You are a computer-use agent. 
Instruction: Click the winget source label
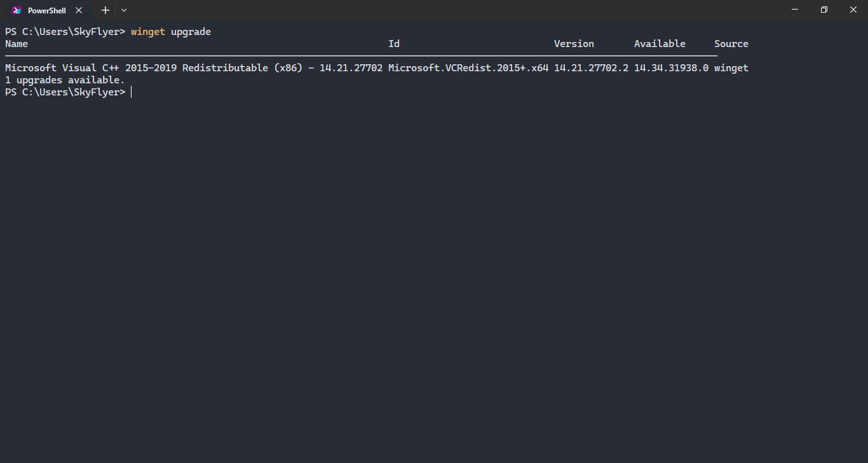coord(731,67)
